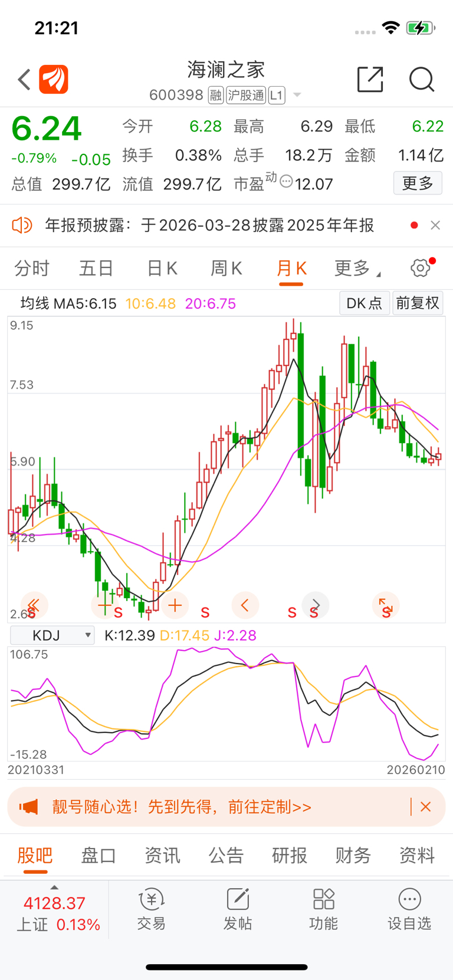Tap the end date 20260210

[x=416, y=770]
